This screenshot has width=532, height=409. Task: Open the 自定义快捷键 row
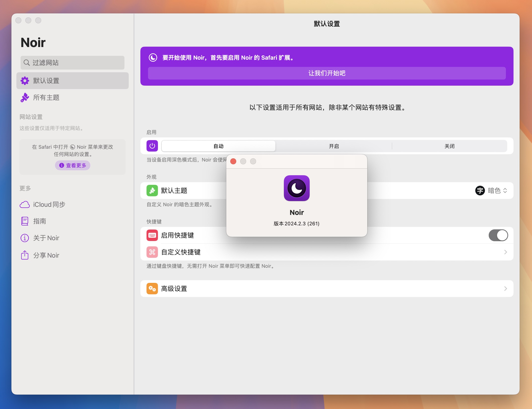327,252
